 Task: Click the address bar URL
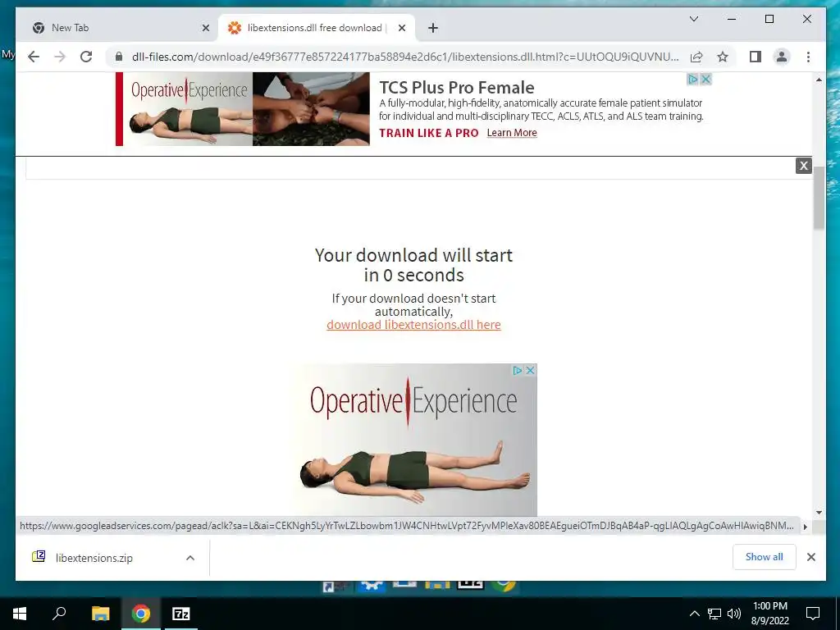pyautogui.click(x=405, y=57)
